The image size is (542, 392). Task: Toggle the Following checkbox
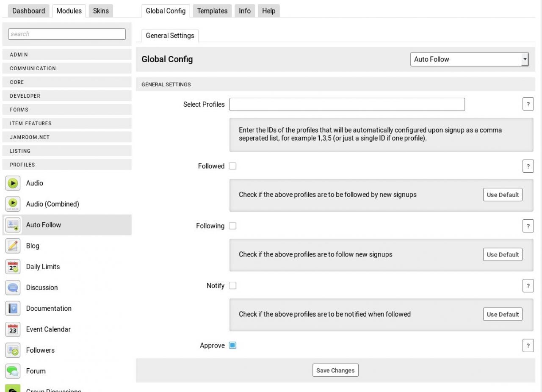click(x=232, y=226)
